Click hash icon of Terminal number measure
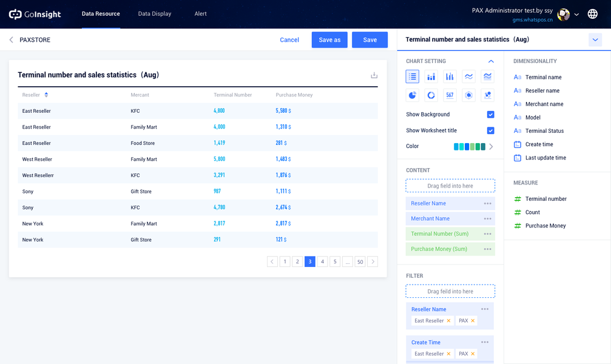Viewport: 611px width, 364px height. [518, 199]
